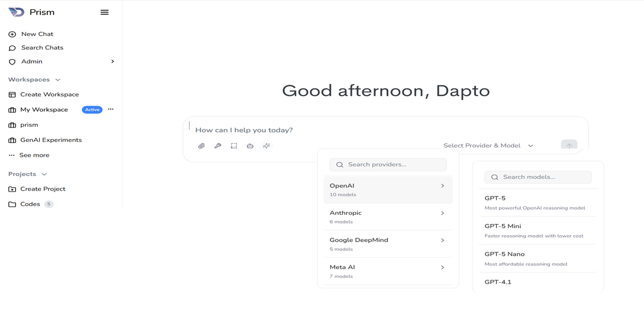Viewport: 644px width, 322px height.
Task: Select Google DeepMind provider
Action: point(388,244)
